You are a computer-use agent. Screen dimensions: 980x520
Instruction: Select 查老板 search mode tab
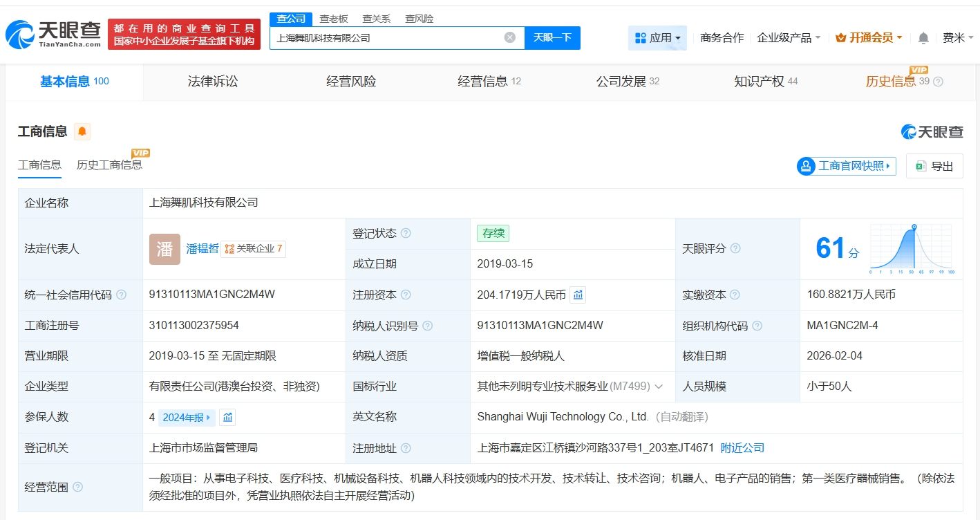pyautogui.click(x=334, y=19)
